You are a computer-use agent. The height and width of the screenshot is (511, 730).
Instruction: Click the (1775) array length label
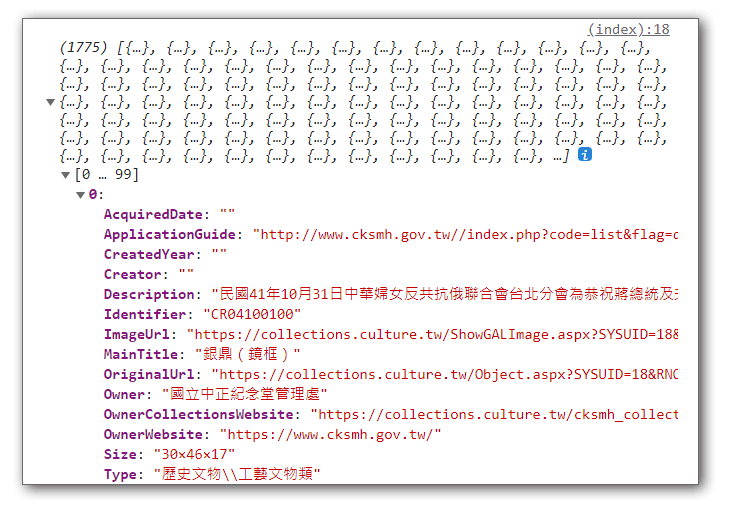click(x=84, y=48)
